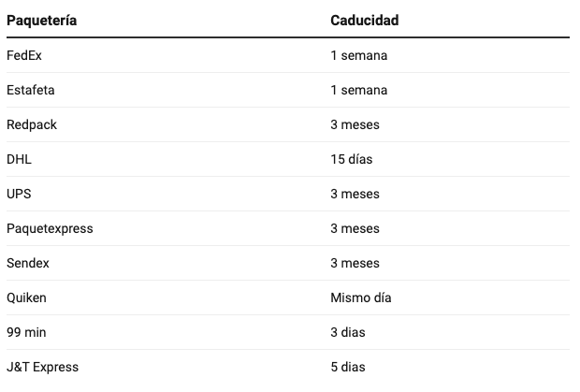Click Redpack's 3 meses expiry value

click(x=355, y=124)
